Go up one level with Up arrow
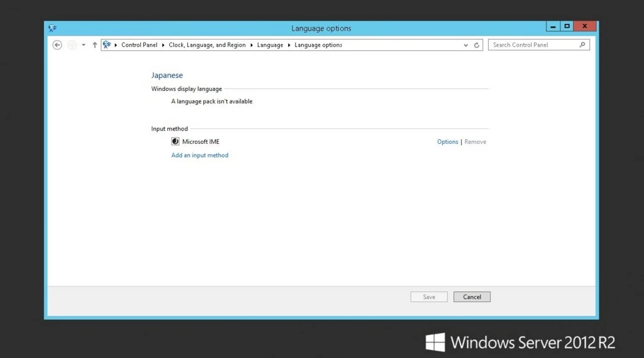This screenshot has width=644, height=358. [x=94, y=45]
